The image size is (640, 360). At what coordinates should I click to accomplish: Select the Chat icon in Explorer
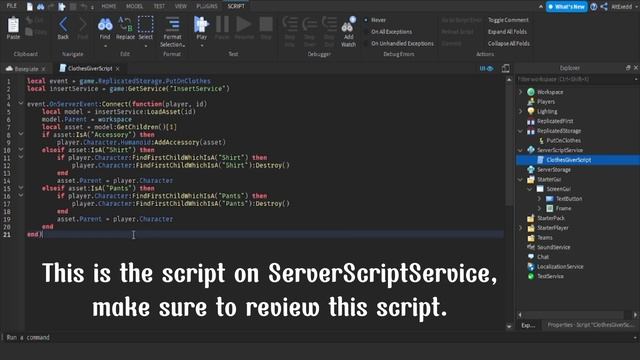(x=531, y=257)
